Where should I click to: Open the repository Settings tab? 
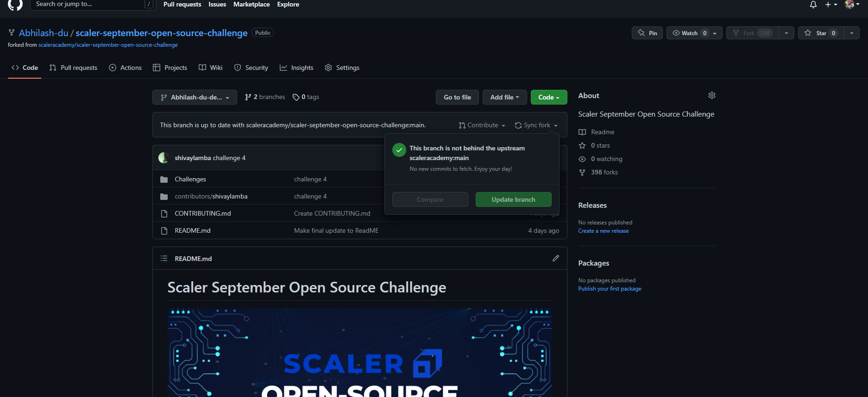(342, 68)
